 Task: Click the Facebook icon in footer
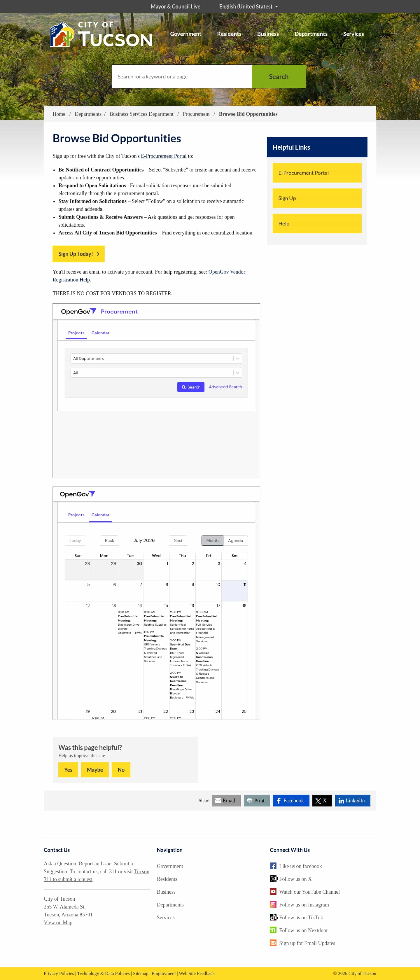click(273, 865)
